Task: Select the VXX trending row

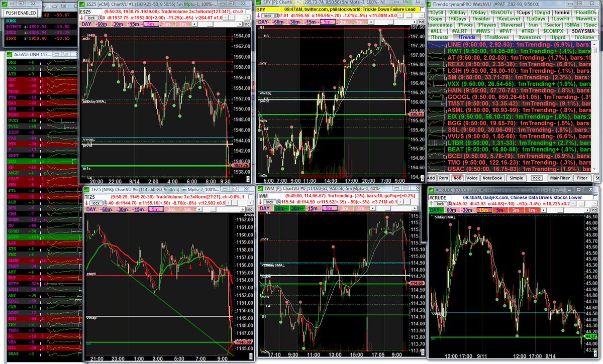Action: [x=510, y=83]
